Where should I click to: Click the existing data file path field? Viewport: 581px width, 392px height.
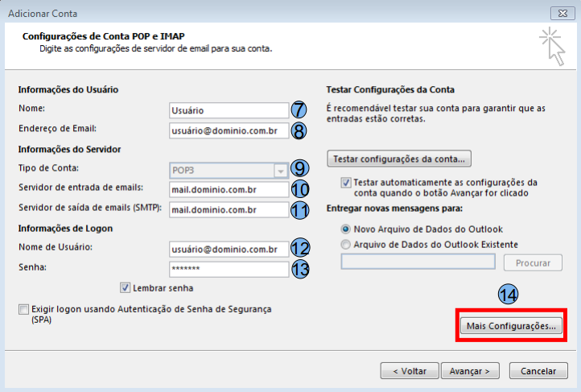(x=418, y=262)
